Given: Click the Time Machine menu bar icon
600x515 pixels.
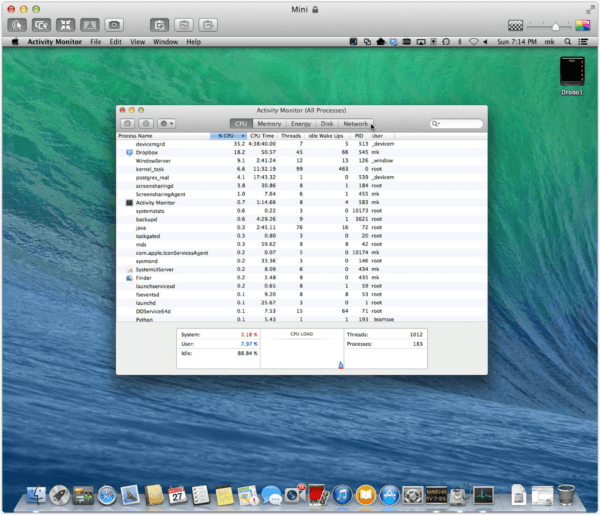Looking at the screenshot, I should point(446,42).
